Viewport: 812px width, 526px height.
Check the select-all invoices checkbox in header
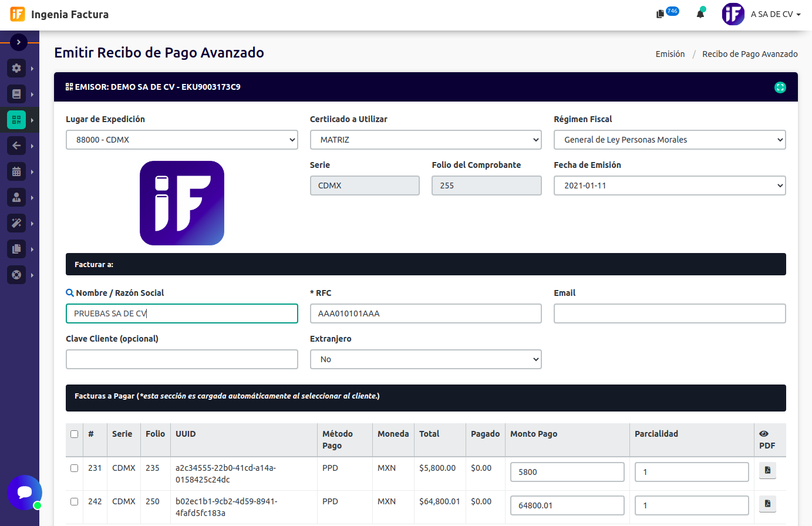[74, 434]
